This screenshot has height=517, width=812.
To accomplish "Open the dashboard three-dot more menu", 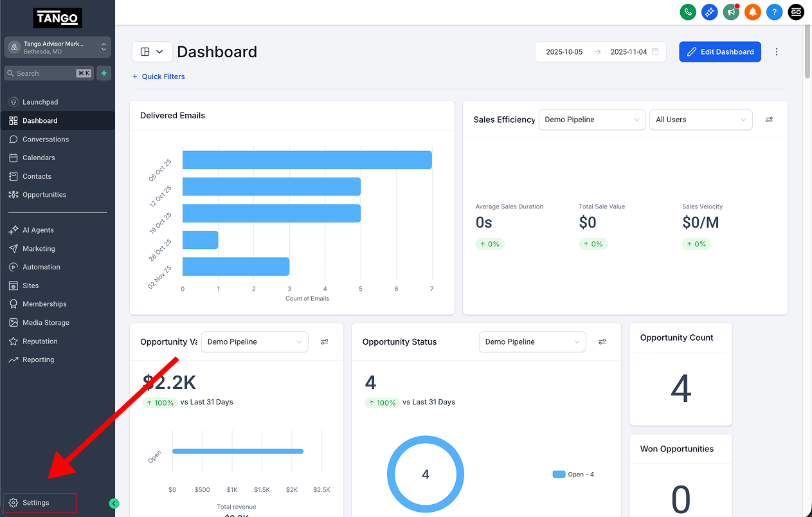I will [777, 52].
